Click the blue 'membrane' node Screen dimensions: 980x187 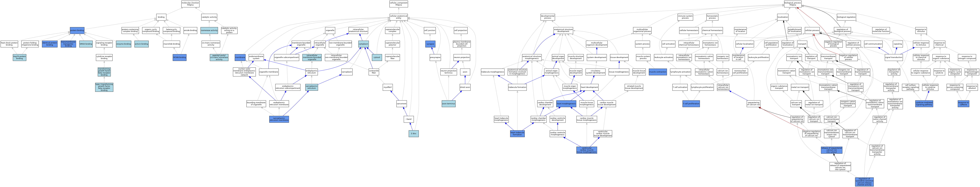240,57
